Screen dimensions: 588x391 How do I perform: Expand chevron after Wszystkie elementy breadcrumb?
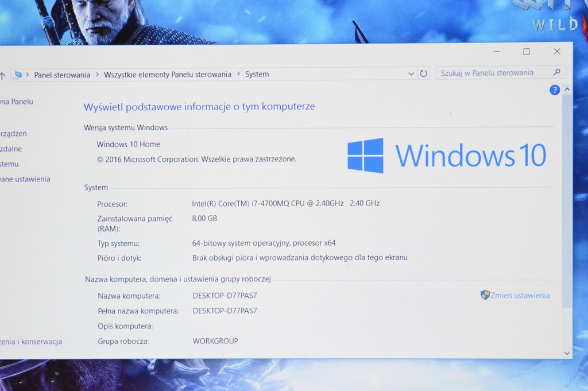point(238,74)
